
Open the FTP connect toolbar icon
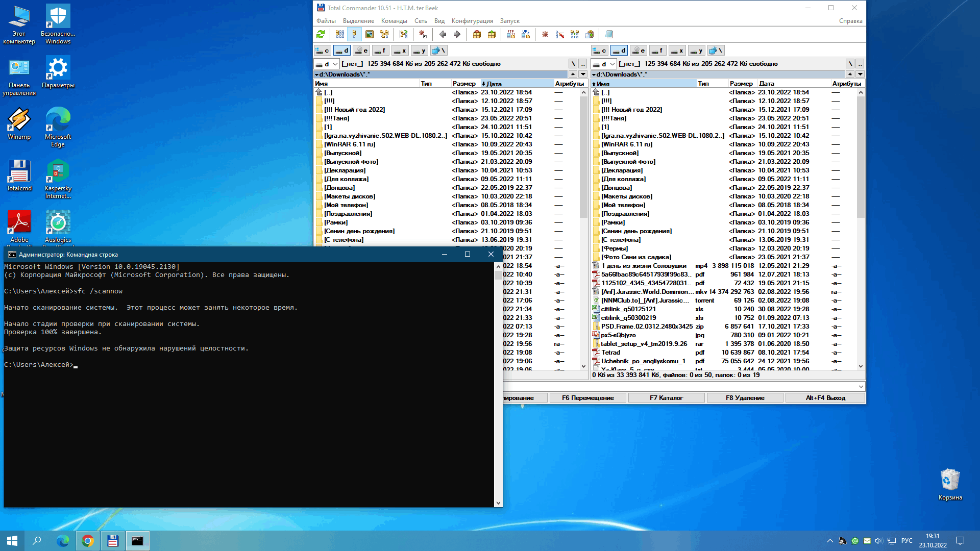point(511,34)
